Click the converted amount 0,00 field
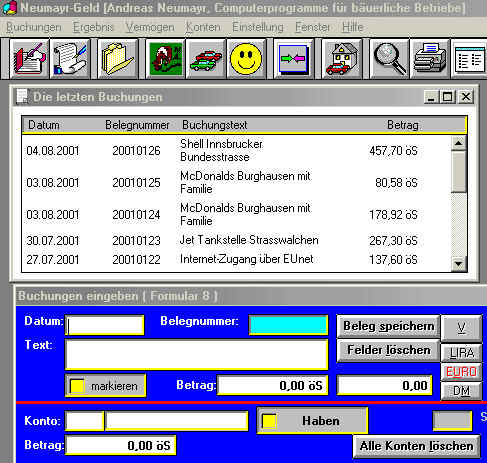 point(385,385)
